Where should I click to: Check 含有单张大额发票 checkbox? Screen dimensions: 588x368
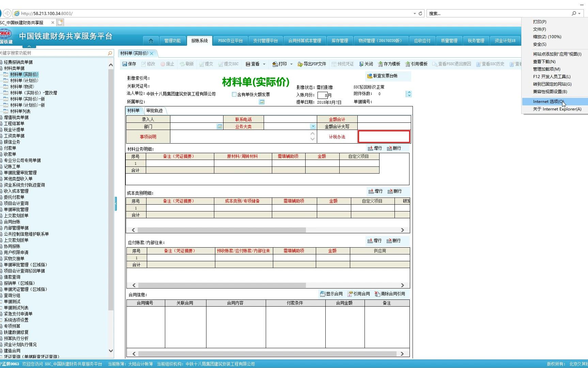234,94
